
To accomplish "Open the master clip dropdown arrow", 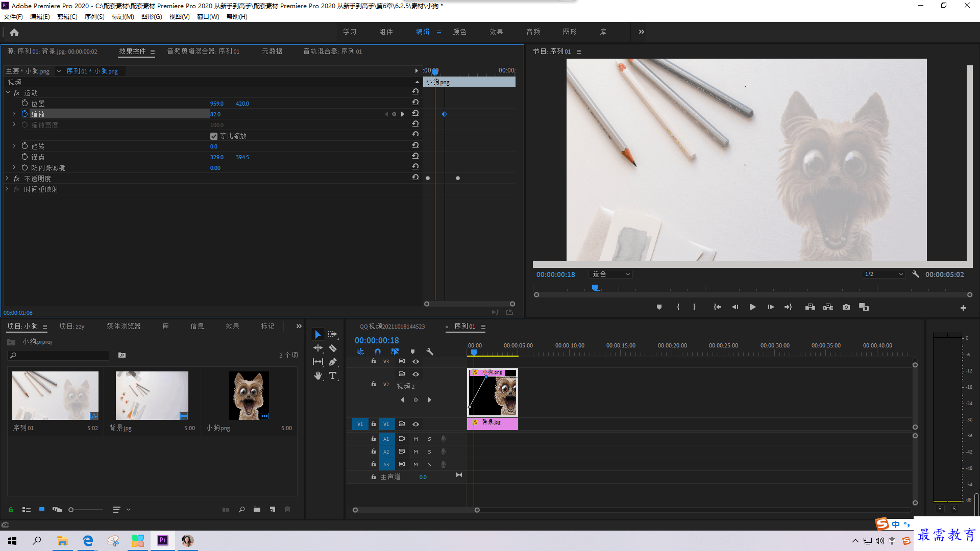I will [59, 71].
